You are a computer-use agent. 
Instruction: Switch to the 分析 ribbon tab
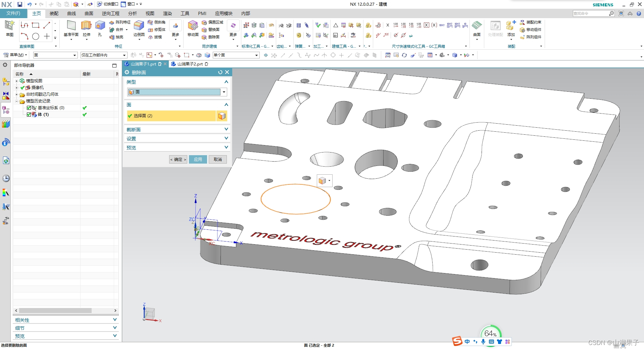point(133,13)
